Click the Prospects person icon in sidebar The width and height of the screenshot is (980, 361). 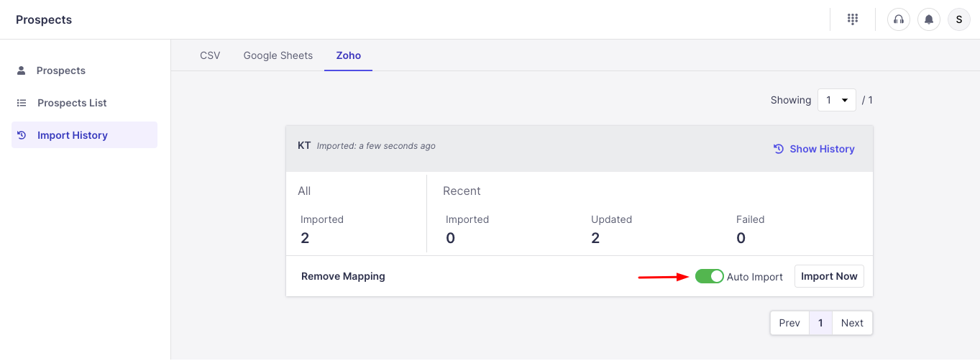pyautogui.click(x=22, y=70)
